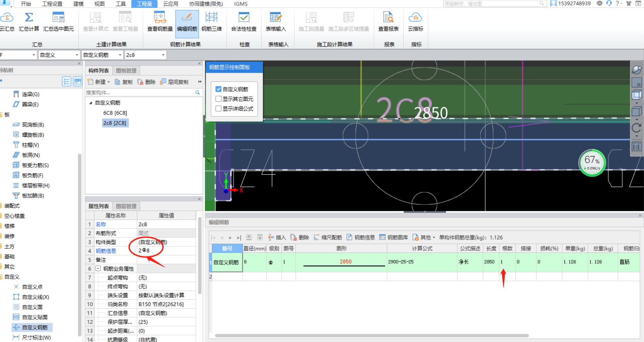Click the 钢筋信息 icon
Screen dimensions: 644x342
[x=349, y=237]
